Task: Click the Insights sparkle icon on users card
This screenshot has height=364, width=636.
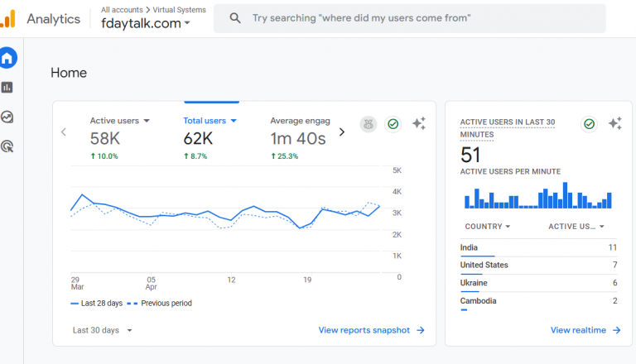Action: click(419, 123)
